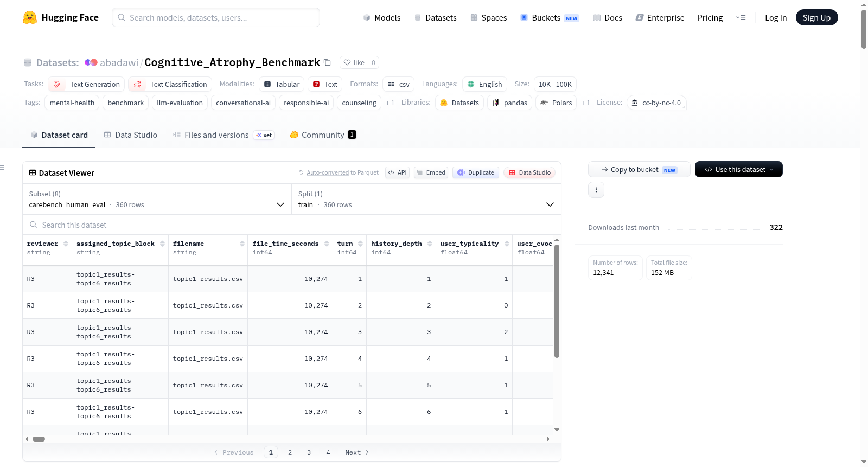Screen dimensions: 868x467
Task: Expand additional tags with +1 after counseling
Action: coord(390,103)
